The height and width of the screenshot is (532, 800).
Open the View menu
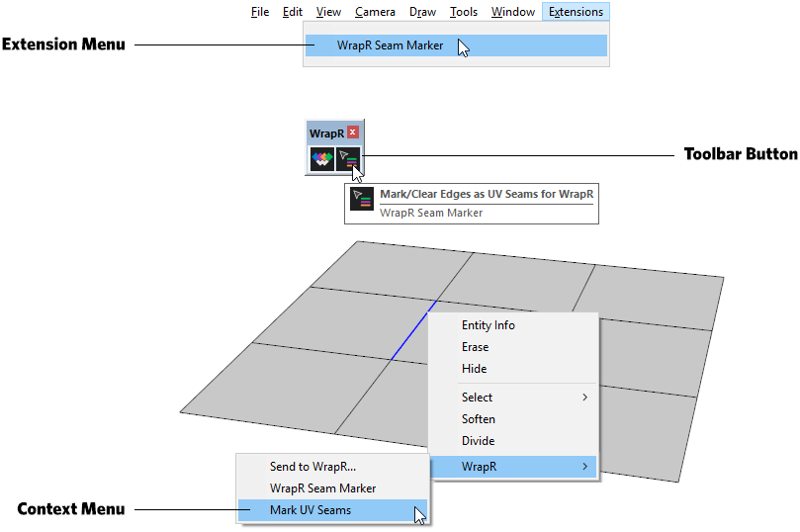328,12
